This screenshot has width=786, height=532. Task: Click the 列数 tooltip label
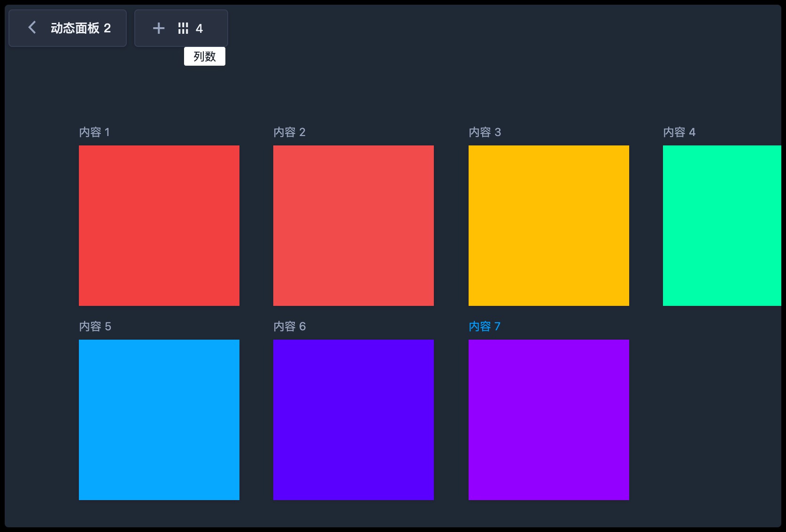point(205,57)
